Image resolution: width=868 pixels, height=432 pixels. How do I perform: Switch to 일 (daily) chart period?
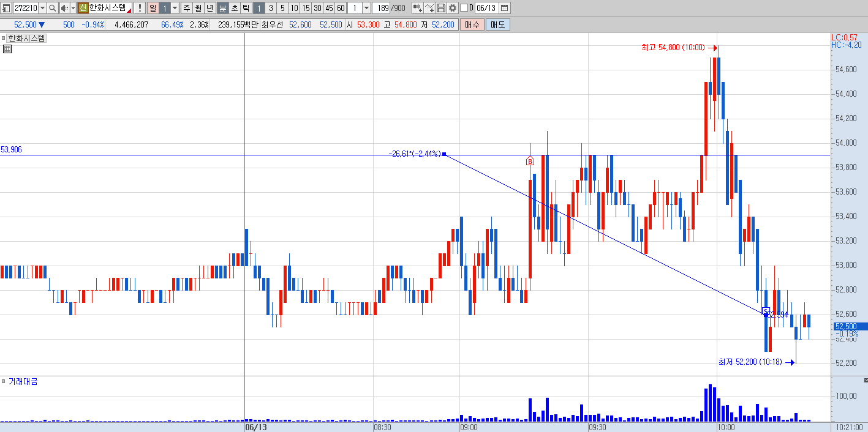point(153,8)
